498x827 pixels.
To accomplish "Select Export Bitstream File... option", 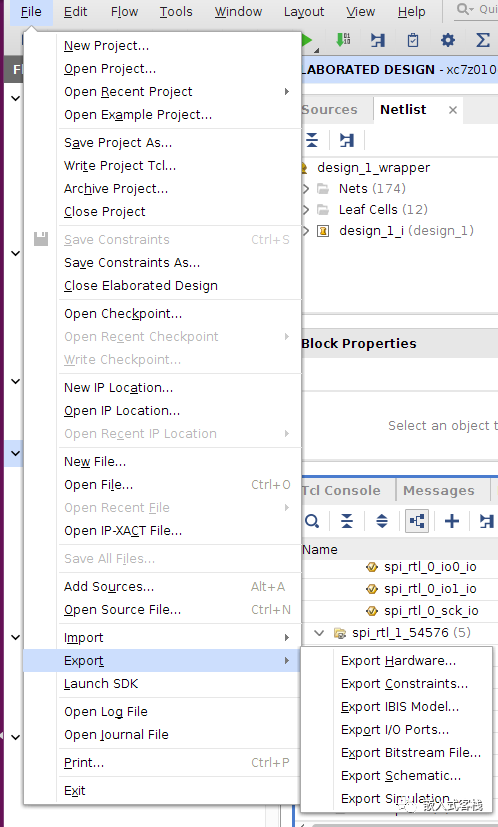I will [411, 753].
